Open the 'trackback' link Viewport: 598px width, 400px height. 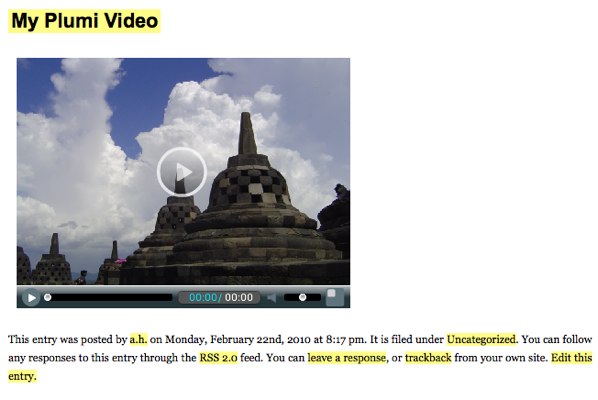click(428, 358)
